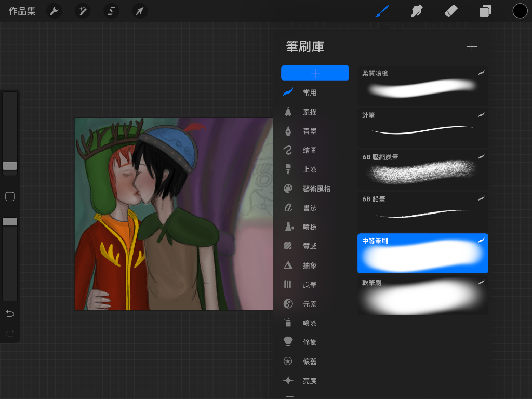Choose the 針筆 brush
This screenshot has width=532, height=399.
click(423, 128)
